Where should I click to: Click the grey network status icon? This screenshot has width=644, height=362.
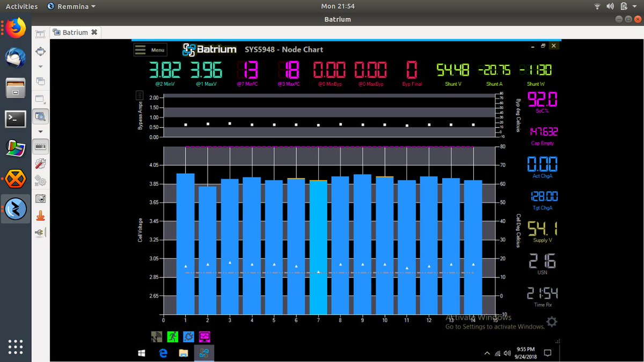tap(157, 337)
